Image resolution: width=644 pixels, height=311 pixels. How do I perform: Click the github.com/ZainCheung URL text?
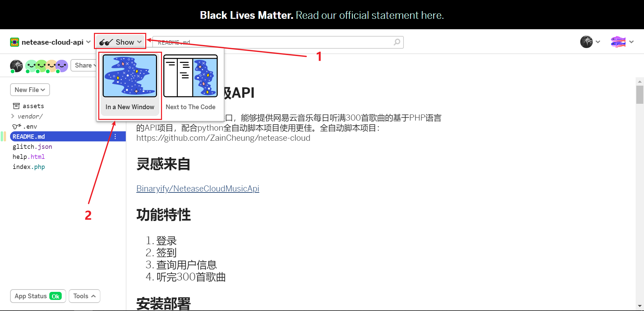click(x=223, y=138)
